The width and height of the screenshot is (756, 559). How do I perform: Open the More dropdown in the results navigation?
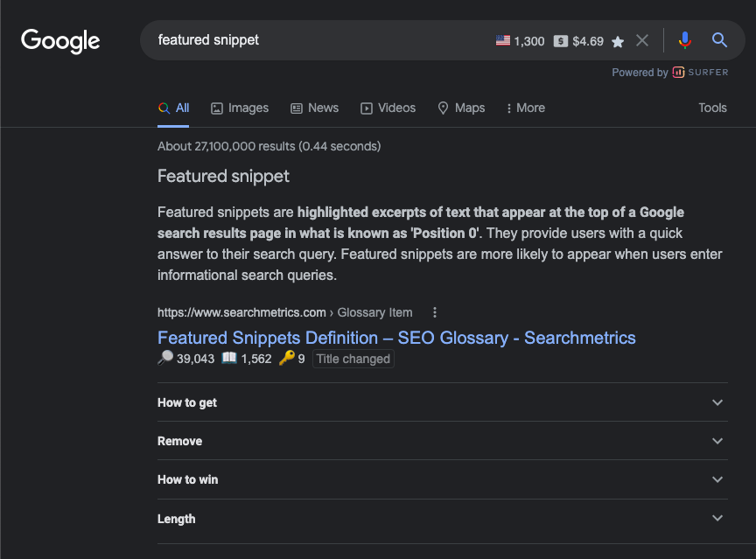525,108
